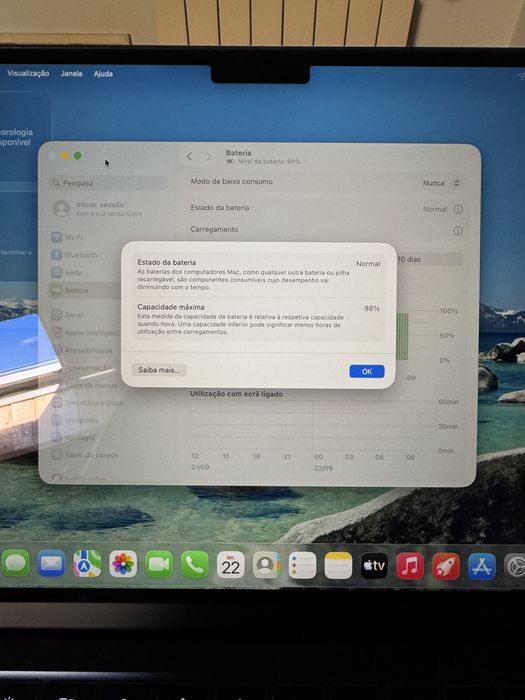This screenshot has height=700, width=525.
Task: Launch FaceTime from the dock
Action: 159,565
